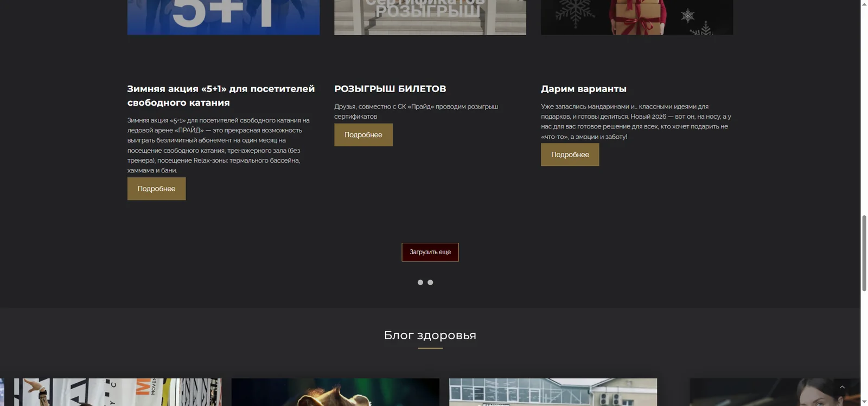The image size is (868, 406).
Task: Select the first carousel pagination dot
Action: tap(420, 282)
